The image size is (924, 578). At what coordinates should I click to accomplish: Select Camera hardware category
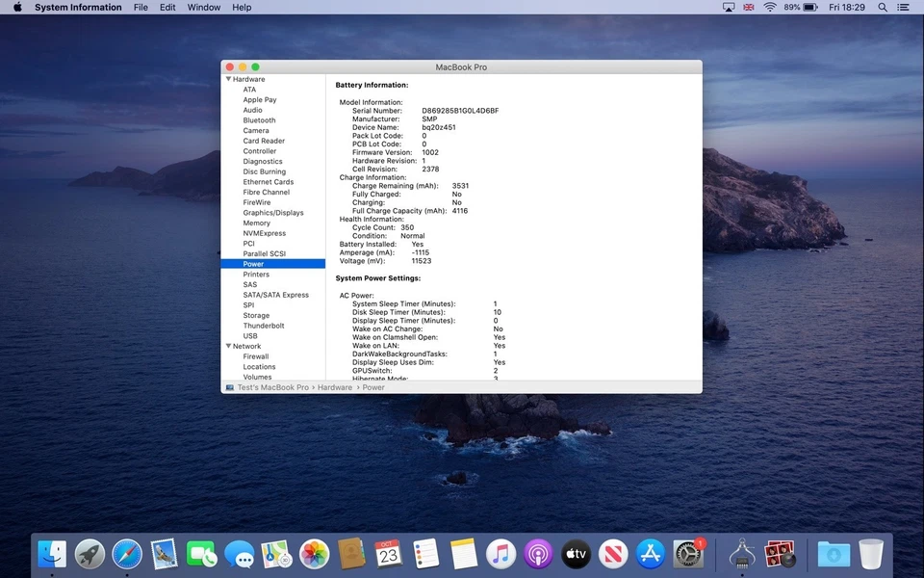[x=256, y=130]
